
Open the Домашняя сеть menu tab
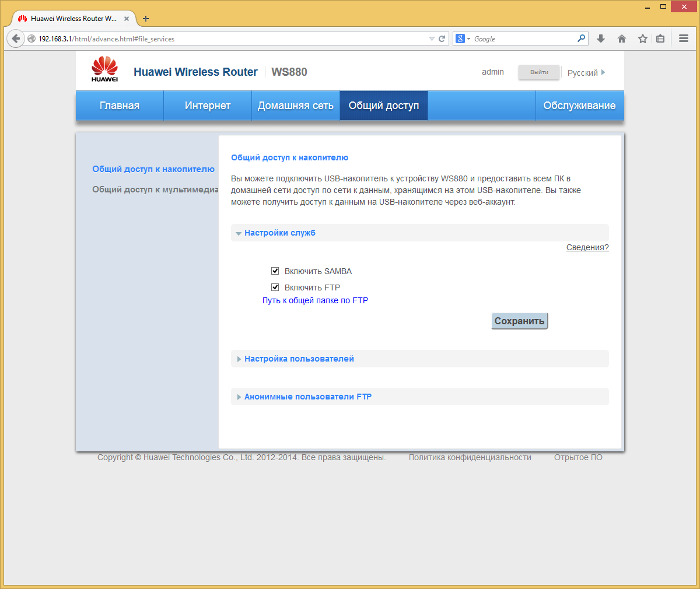click(x=296, y=106)
